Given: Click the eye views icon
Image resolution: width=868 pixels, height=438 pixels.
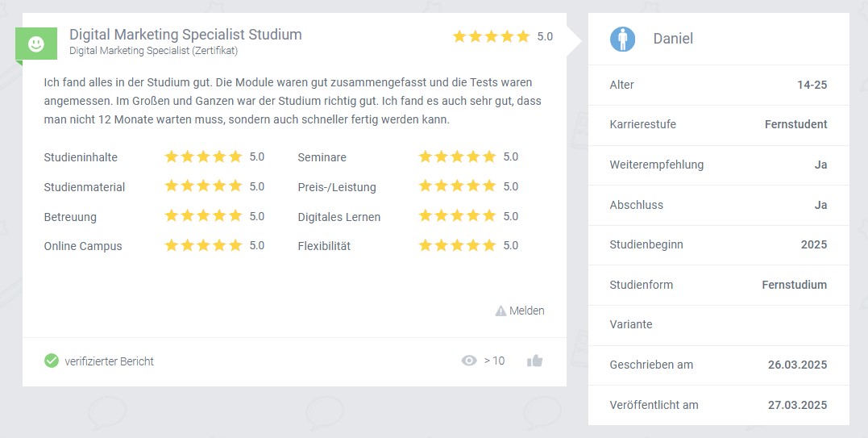Looking at the screenshot, I should [469, 361].
